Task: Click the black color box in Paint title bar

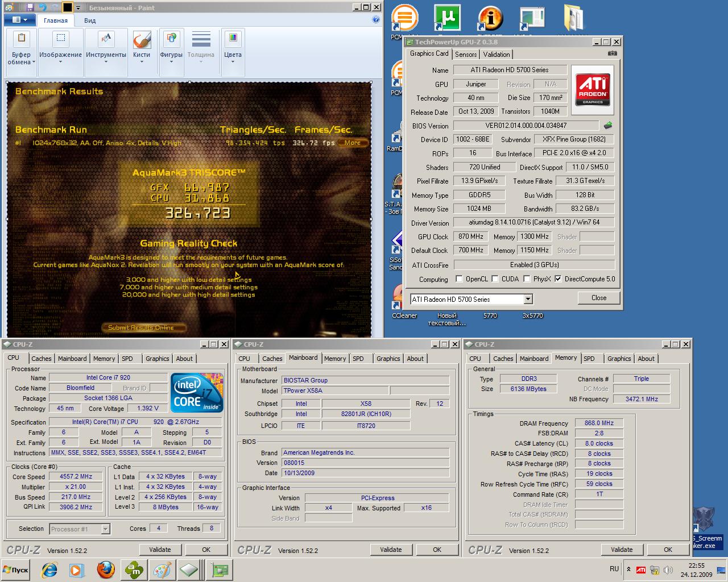Action: pyautogui.click(x=67, y=7)
